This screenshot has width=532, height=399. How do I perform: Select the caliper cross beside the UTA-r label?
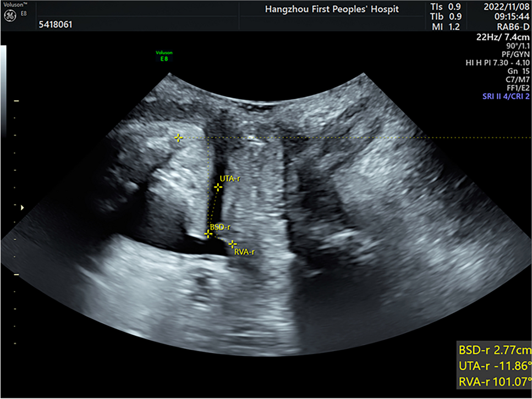coord(218,187)
